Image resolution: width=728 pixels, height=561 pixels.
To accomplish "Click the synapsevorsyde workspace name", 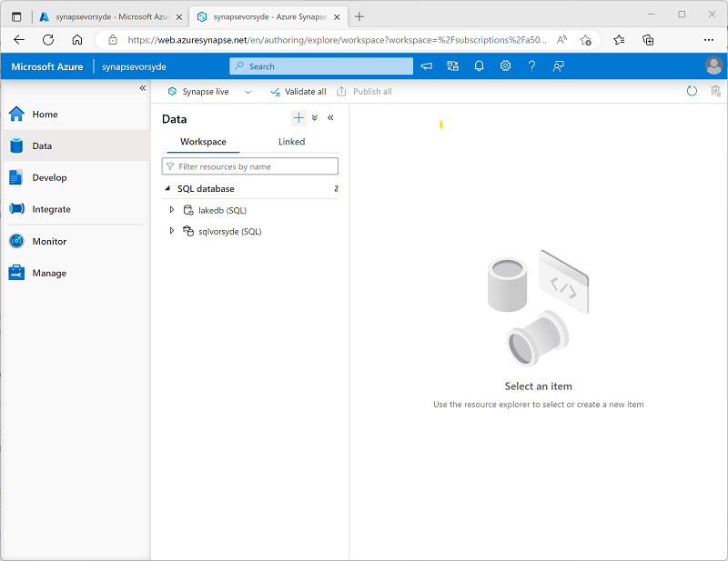I will pyautogui.click(x=134, y=66).
